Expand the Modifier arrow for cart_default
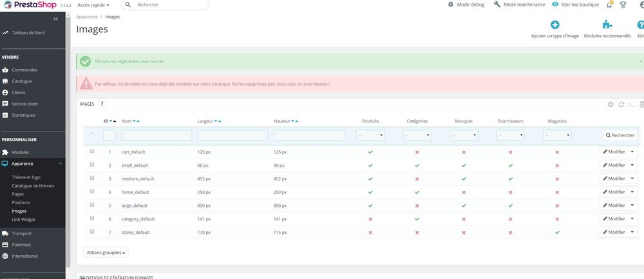Screen dimensions: 644x279 [632, 152]
